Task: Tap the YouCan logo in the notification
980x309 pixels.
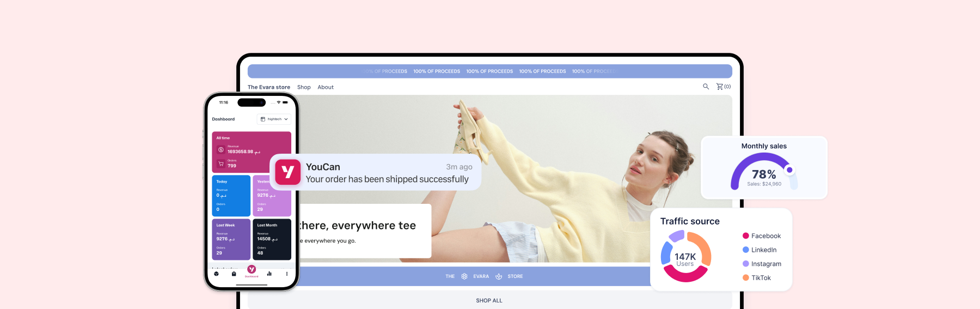Action: point(287,172)
